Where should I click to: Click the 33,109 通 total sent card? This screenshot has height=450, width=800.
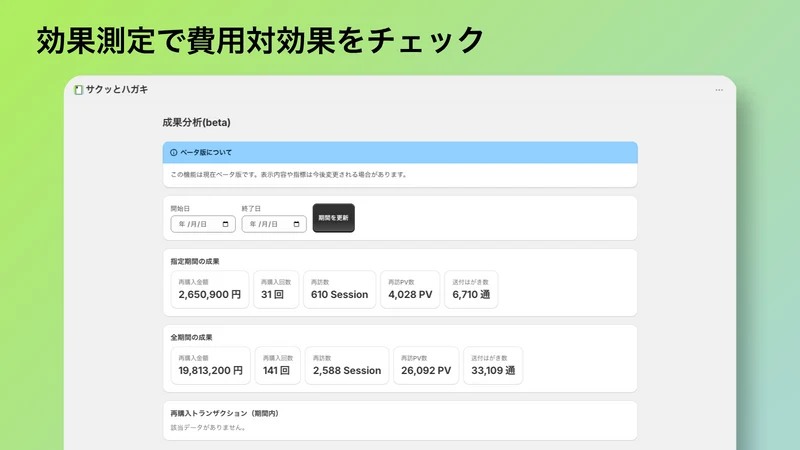(493, 365)
